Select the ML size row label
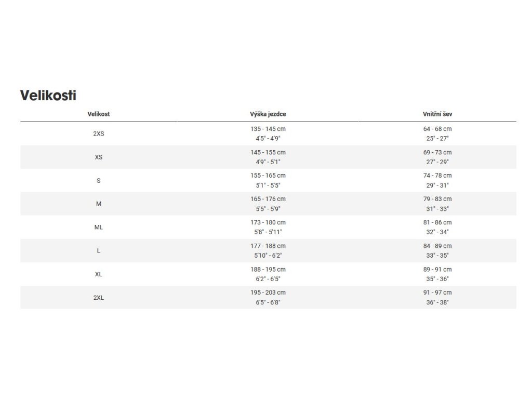This screenshot has height=399, width=532. [x=98, y=228]
